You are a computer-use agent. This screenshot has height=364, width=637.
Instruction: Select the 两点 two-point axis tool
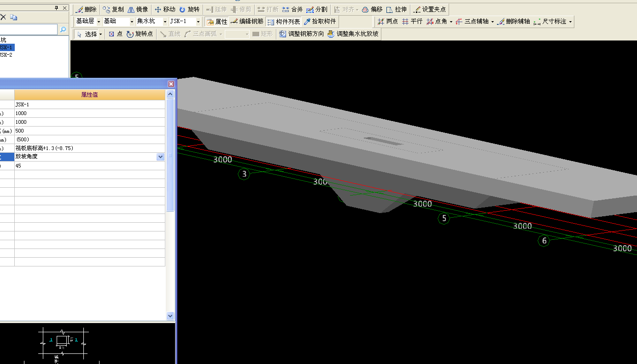387,22
